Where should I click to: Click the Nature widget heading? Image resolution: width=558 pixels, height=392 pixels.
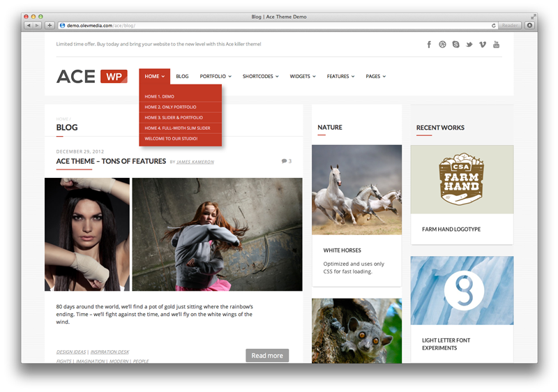point(330,128)
